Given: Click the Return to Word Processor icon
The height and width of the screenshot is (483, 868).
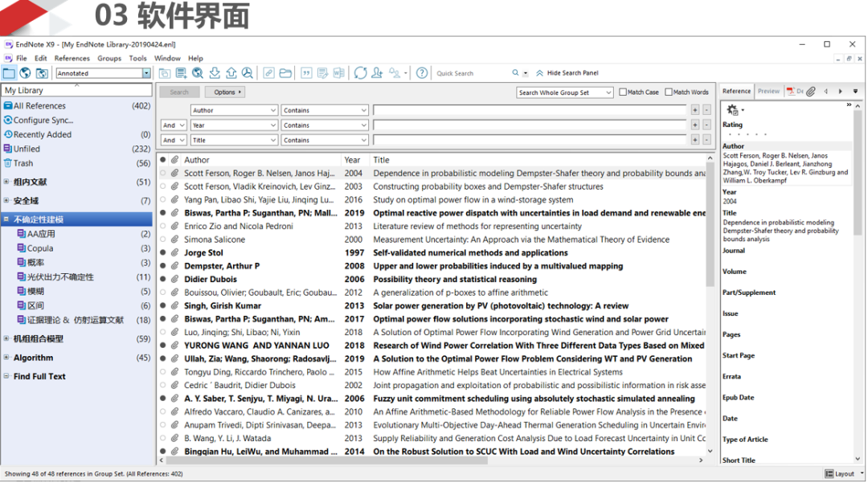Looking at the screenshot, I should (x=339, y=73).
